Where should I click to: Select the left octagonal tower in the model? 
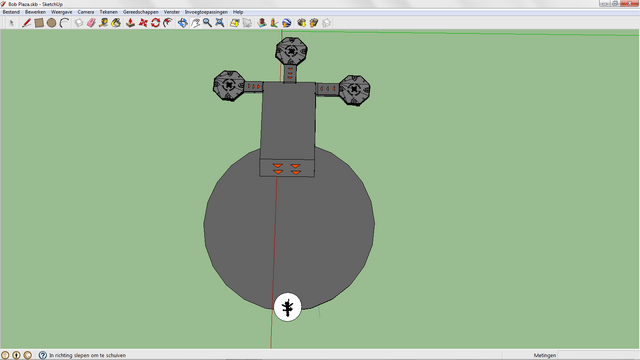229,85
